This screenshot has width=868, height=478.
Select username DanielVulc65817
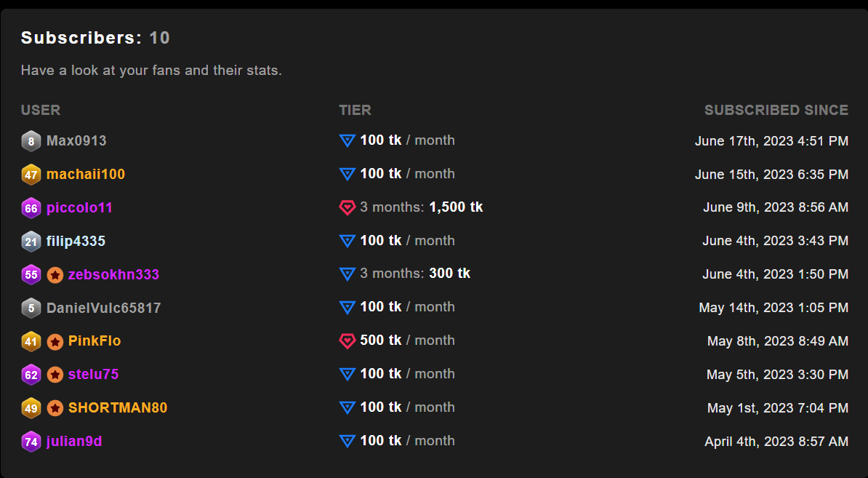103,308
